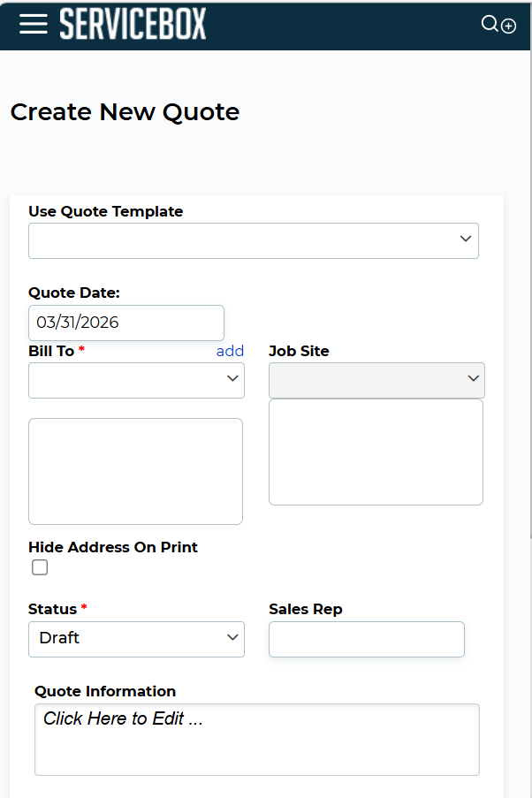Click the Sales Rep label
Viewport: 532px width, 798px height.
[x=305, y=609]
